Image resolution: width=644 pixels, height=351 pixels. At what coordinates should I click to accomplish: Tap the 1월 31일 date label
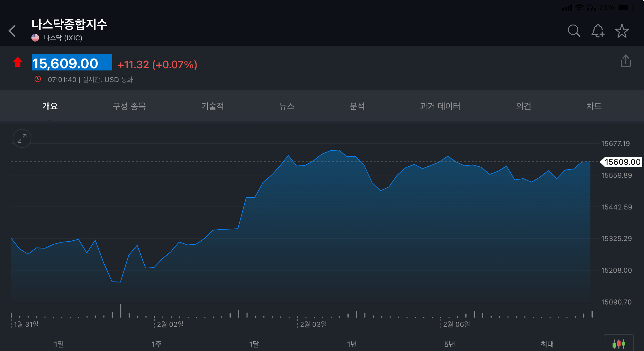26,324
